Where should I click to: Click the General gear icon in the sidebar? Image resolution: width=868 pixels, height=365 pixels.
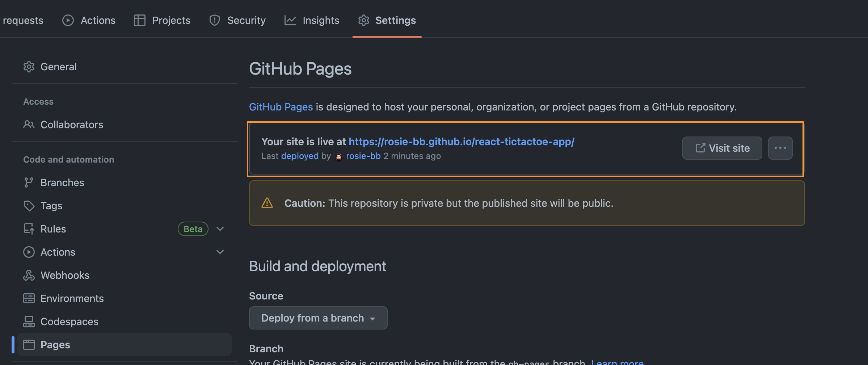coord(29,67)
